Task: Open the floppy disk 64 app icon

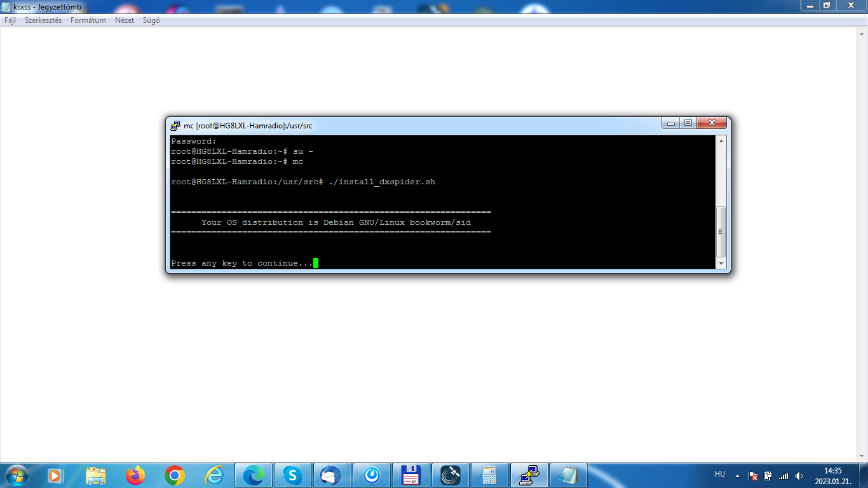Action: (x=411, y=475)
